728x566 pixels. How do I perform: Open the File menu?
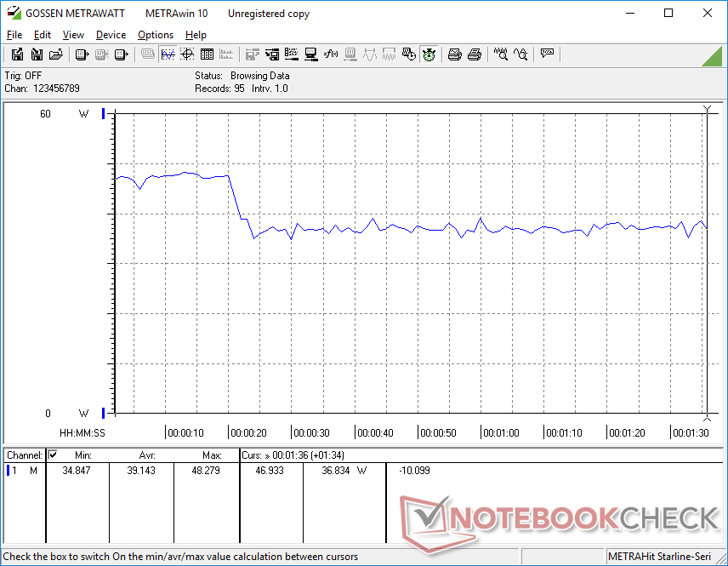point(14,35)
